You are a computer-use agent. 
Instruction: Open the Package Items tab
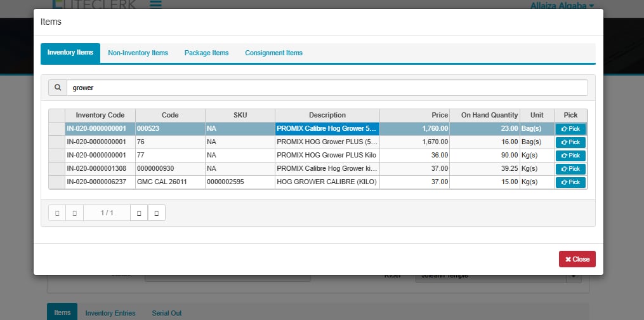207,53
